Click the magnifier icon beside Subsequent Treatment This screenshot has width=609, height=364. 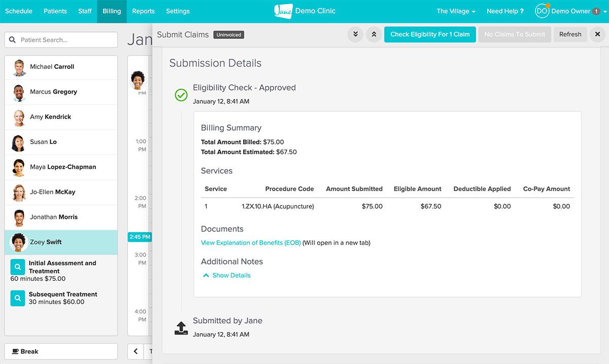18,298
